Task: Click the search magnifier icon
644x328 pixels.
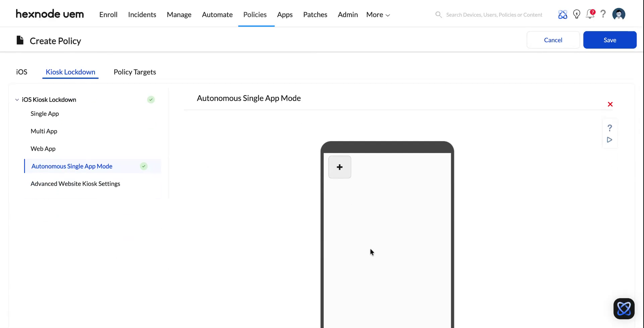Action: (438, 15)
